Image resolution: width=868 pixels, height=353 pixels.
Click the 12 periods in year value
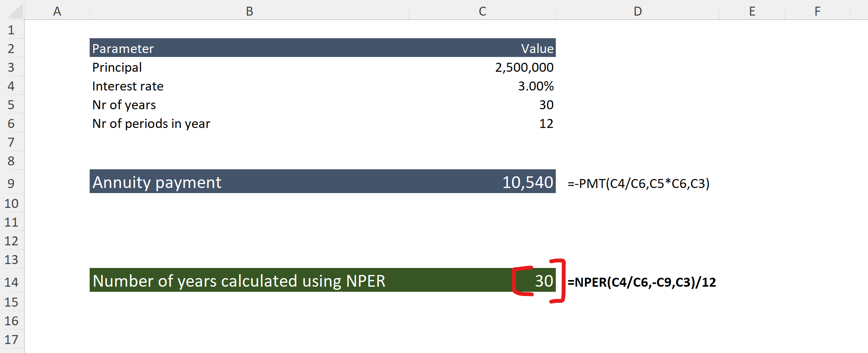pyautogui.click(x=546, y=123)
